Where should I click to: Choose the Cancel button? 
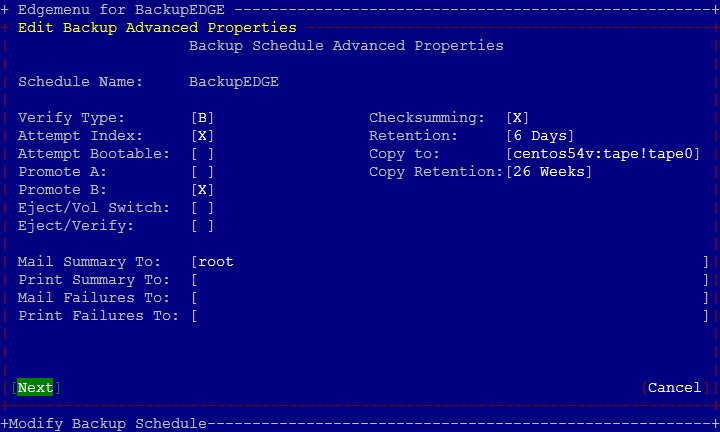point(675,387)
